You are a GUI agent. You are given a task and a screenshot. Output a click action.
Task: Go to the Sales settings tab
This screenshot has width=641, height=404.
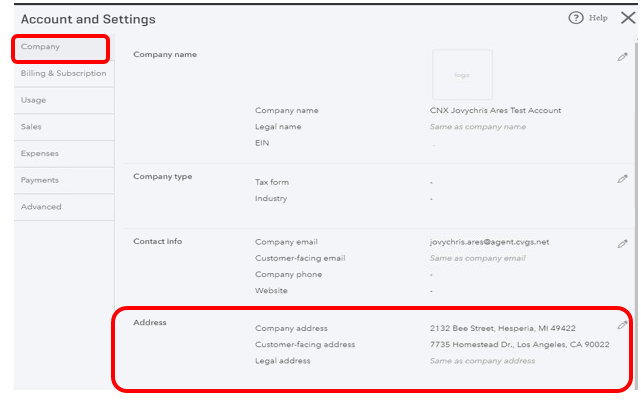[31, 127]
